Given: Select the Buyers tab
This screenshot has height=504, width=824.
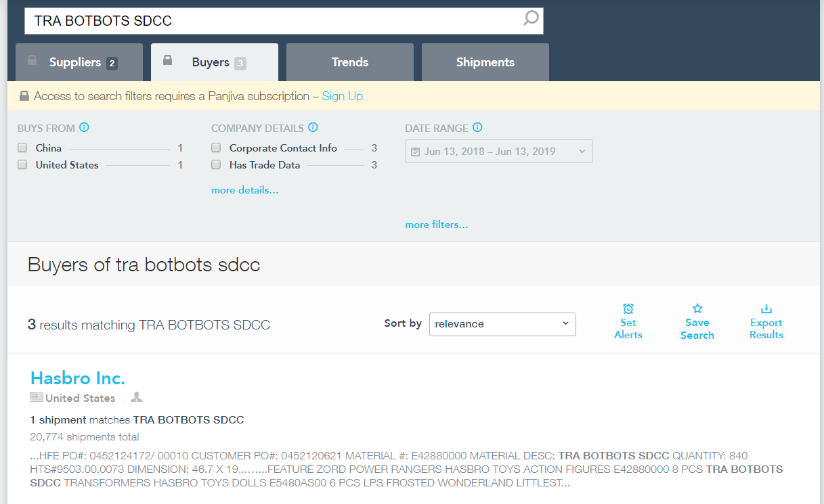Looking at the screenshot, I should tap(215, 62).
